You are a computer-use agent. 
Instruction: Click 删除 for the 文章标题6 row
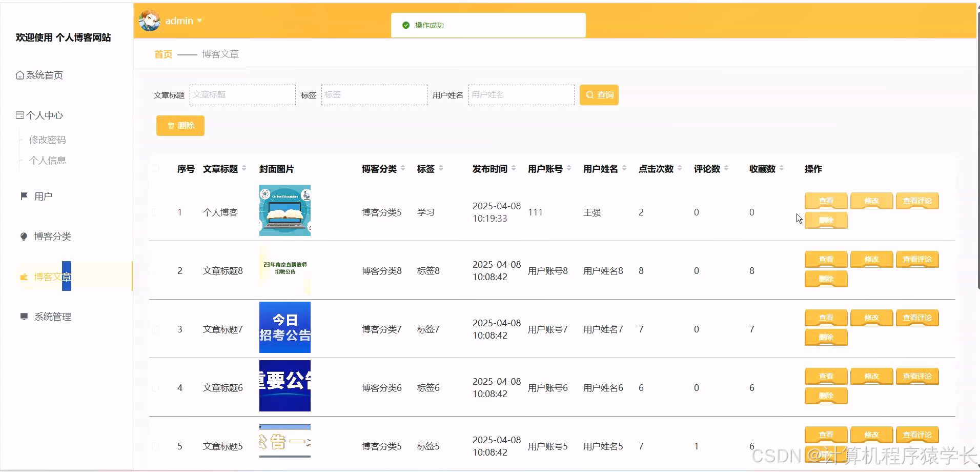click(x=826, y=396)
